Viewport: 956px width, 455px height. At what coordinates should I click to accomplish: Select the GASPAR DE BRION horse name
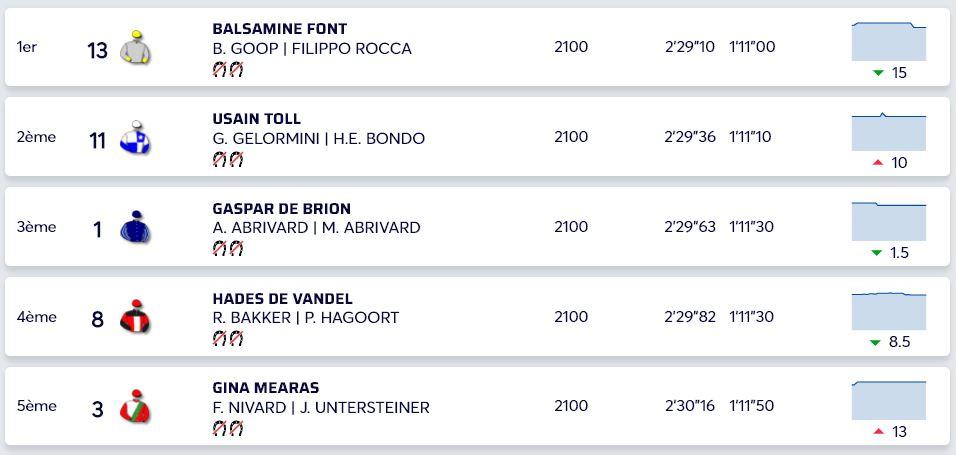[x=282, y=209]
